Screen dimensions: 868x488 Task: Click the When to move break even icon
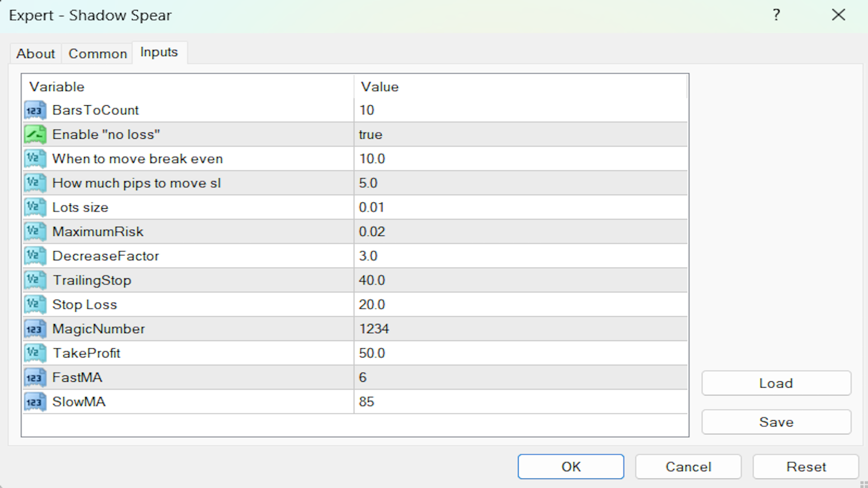(x=35, y=159)
